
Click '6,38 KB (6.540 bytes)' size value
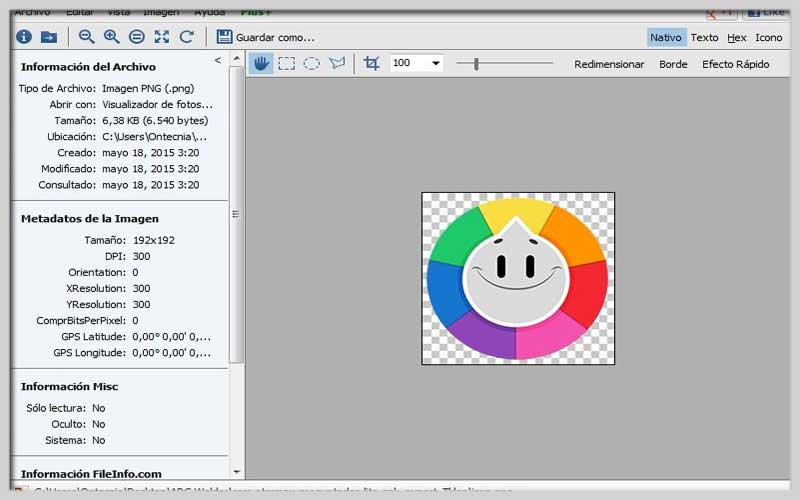tap(155, 120)
